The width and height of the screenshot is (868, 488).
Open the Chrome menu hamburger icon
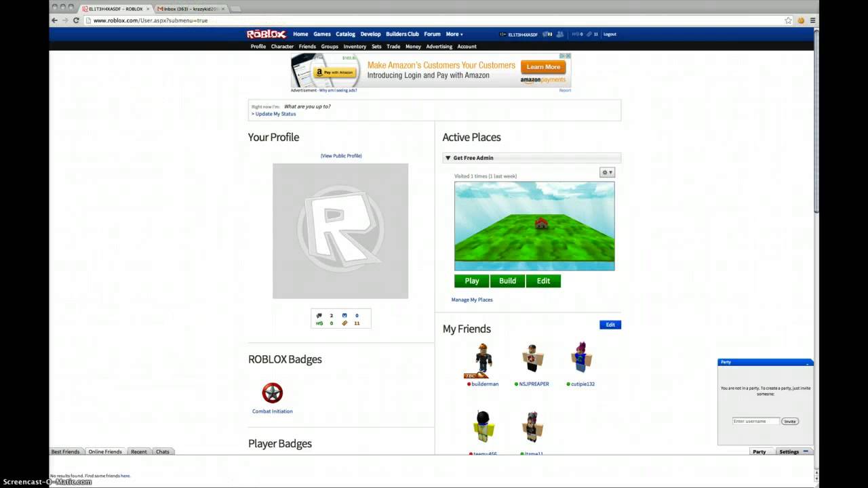[x=812, y=20]
